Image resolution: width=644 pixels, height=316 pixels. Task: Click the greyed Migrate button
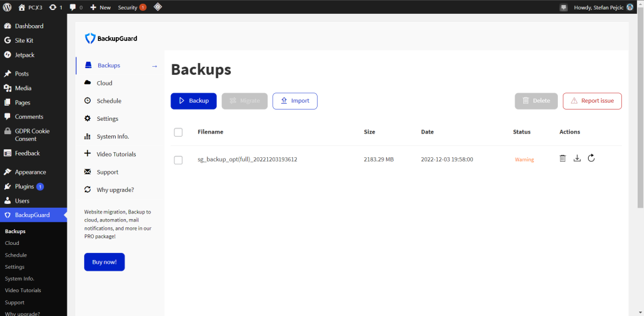tap(245, 101)
